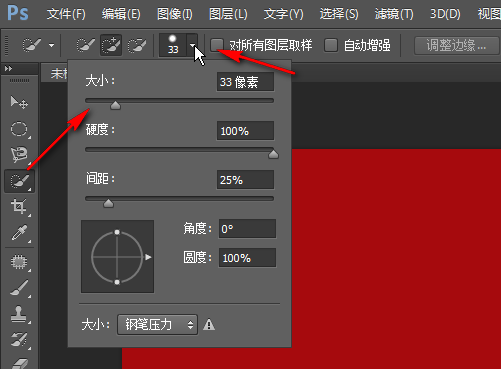Expand the toolbox double-arrow toggle
The height and width of the screenshot is (369, 501).
(x=8, y=68)
